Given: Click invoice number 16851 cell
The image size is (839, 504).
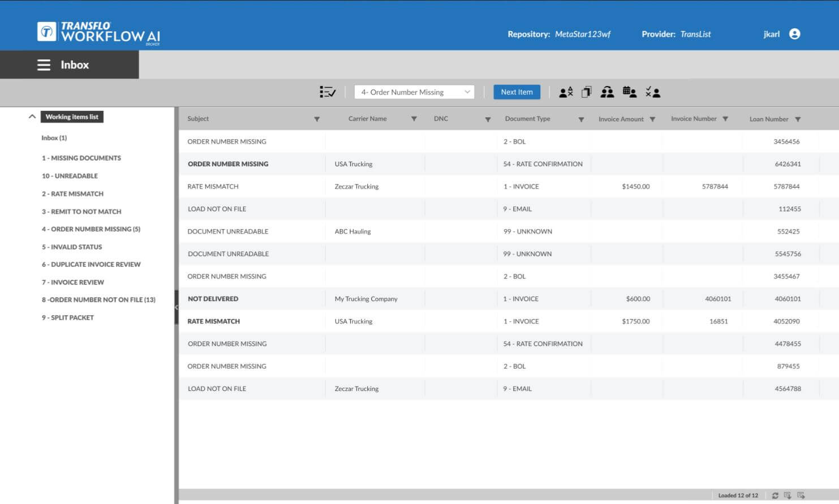Looking at the screenshot, I should coord(718,321).
